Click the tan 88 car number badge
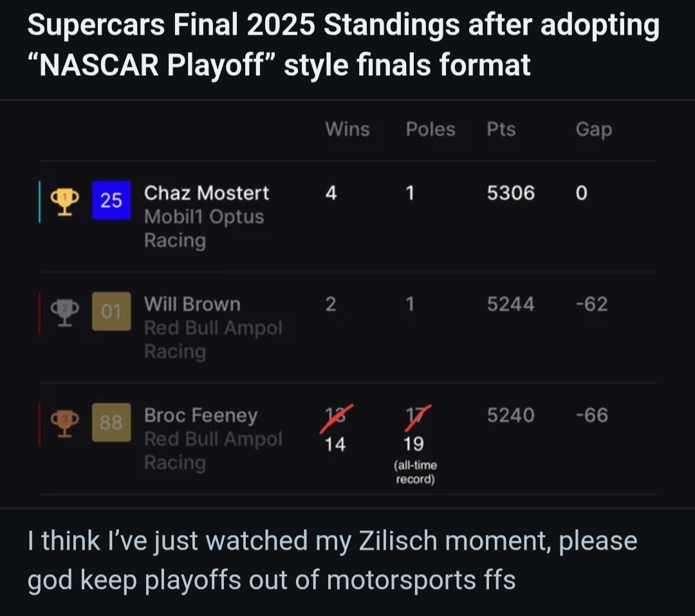 coord(111,422)
